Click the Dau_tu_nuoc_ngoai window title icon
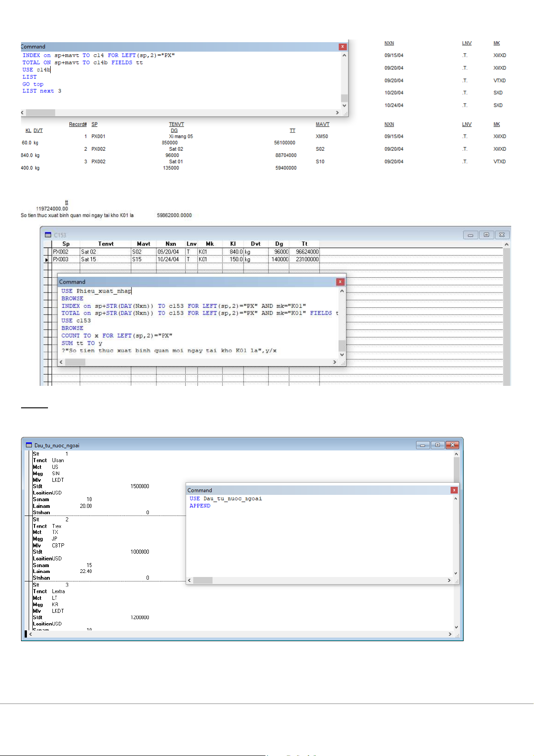 (x=29, y=445)
